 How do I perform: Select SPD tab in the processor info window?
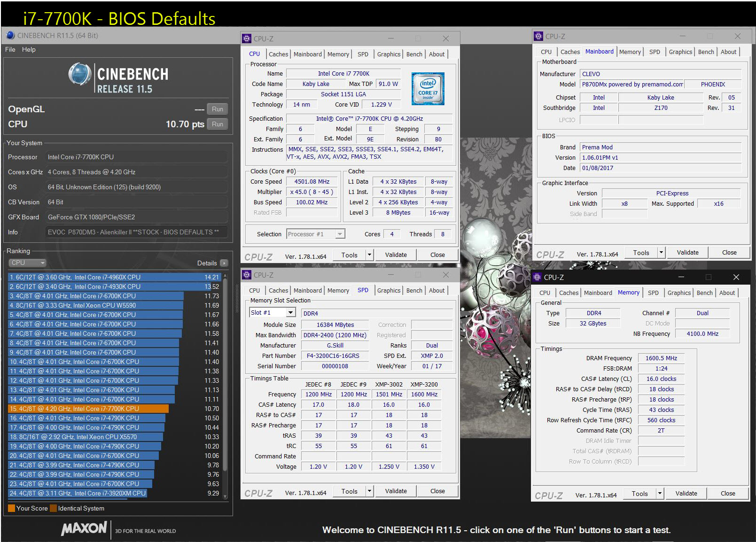(363, 54)
